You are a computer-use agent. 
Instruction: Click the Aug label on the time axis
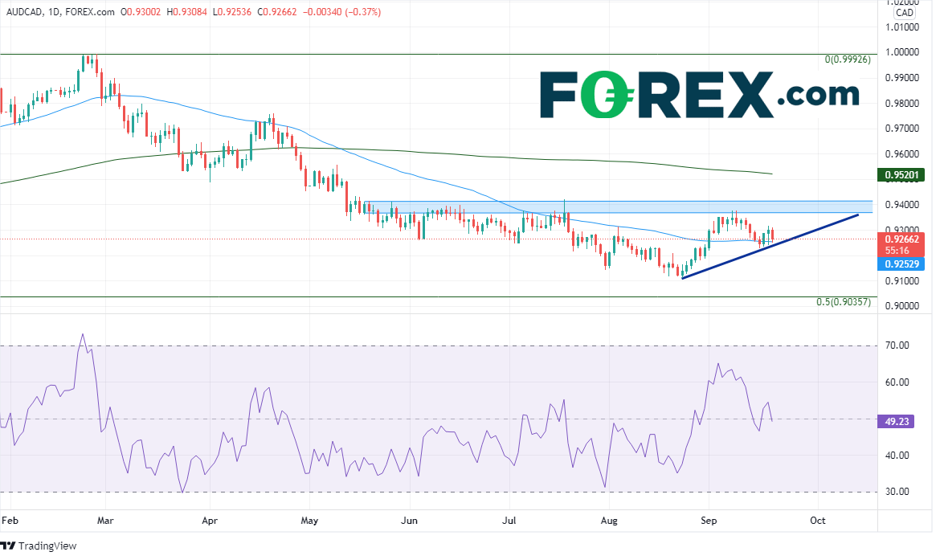[x=609, y=521]
